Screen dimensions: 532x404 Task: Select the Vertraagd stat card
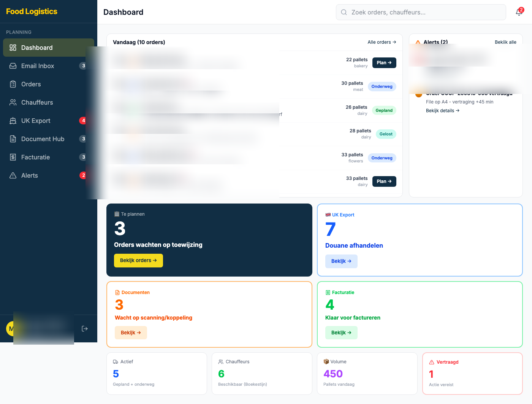472,373
